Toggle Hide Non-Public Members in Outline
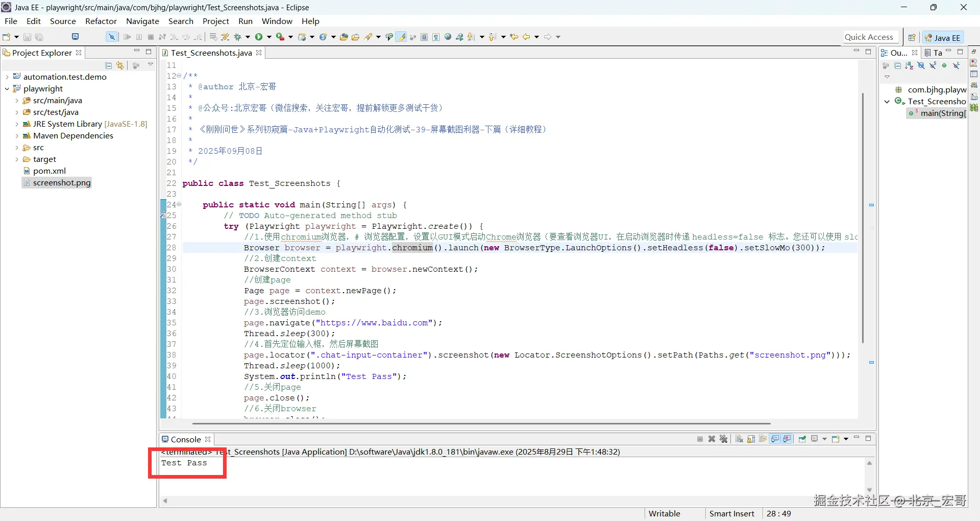This screenshot has height=521, width=980. click(x=944, y=65)
